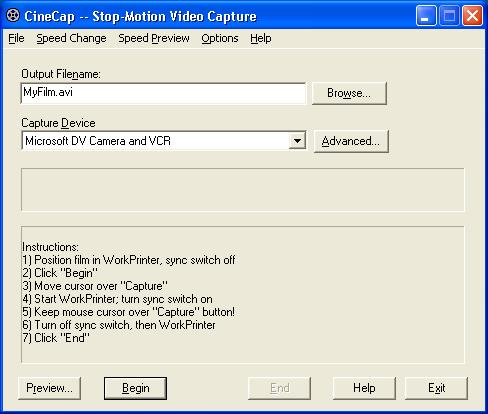488x414 pixels.
Task: Click the Instructions text panel
Action: pos(243,295)
